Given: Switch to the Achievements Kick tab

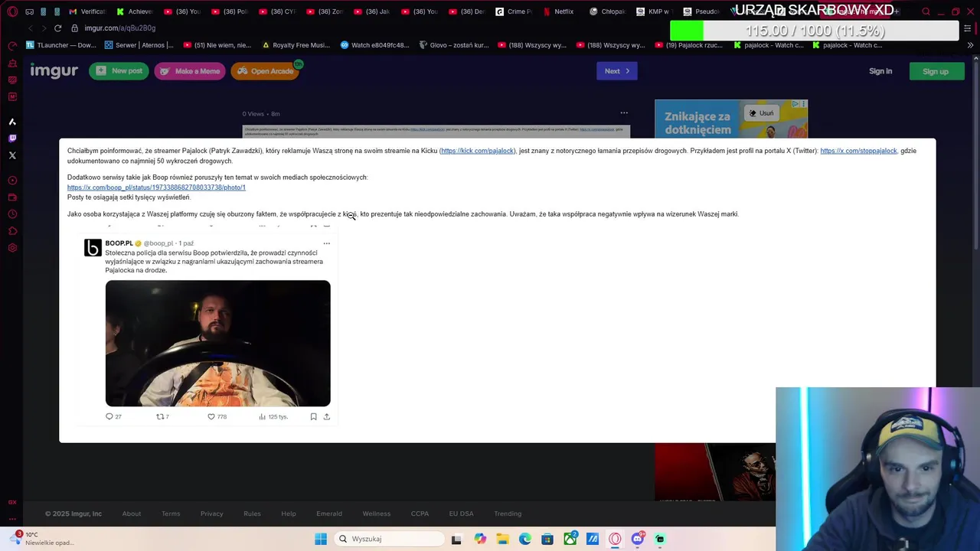Looking at the screenshot, I should 135,11.
